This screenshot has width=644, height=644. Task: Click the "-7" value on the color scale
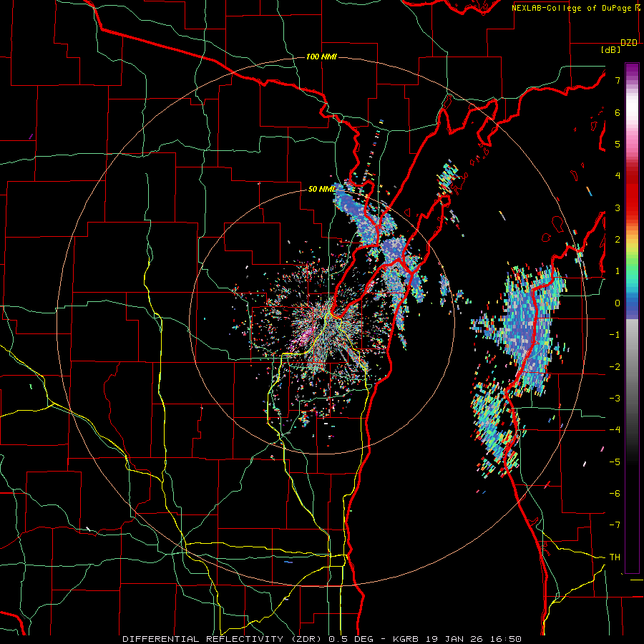[x=615, y=525]
